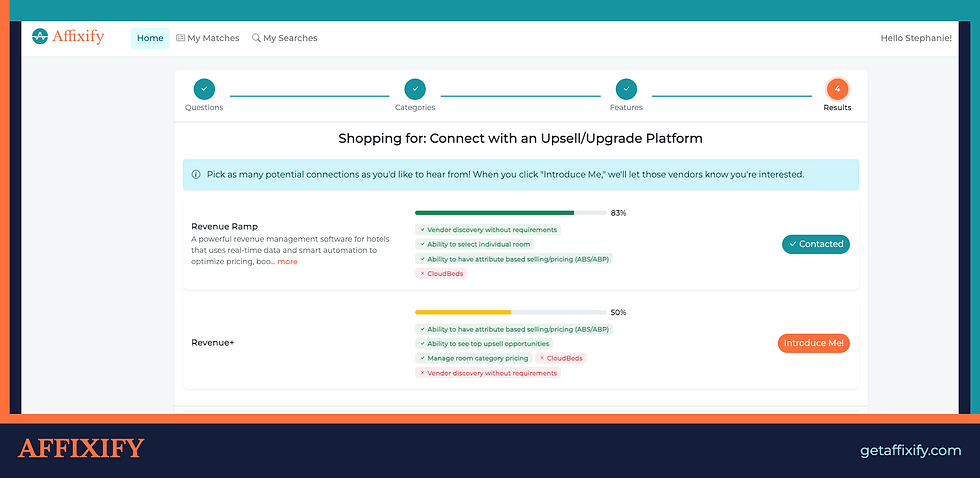980x478 pixels.
Task: Click the Manage room category pricing tag
Action: coord(474,358)
